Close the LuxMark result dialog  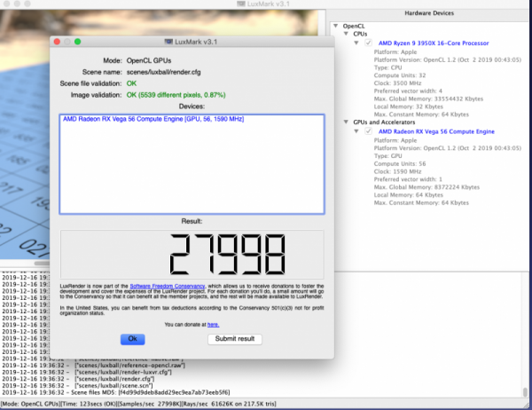[x=57, y=42]
